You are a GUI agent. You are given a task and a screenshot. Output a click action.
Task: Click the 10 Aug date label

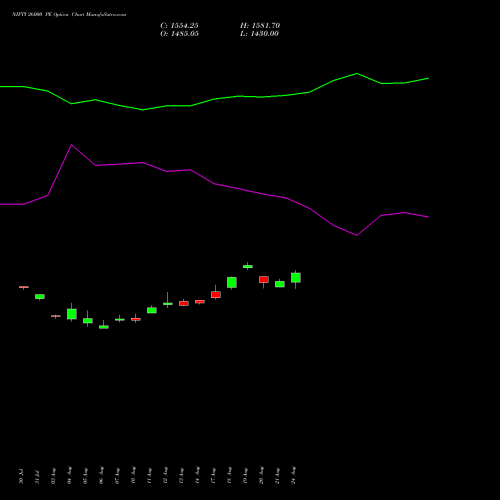(133, 476)
